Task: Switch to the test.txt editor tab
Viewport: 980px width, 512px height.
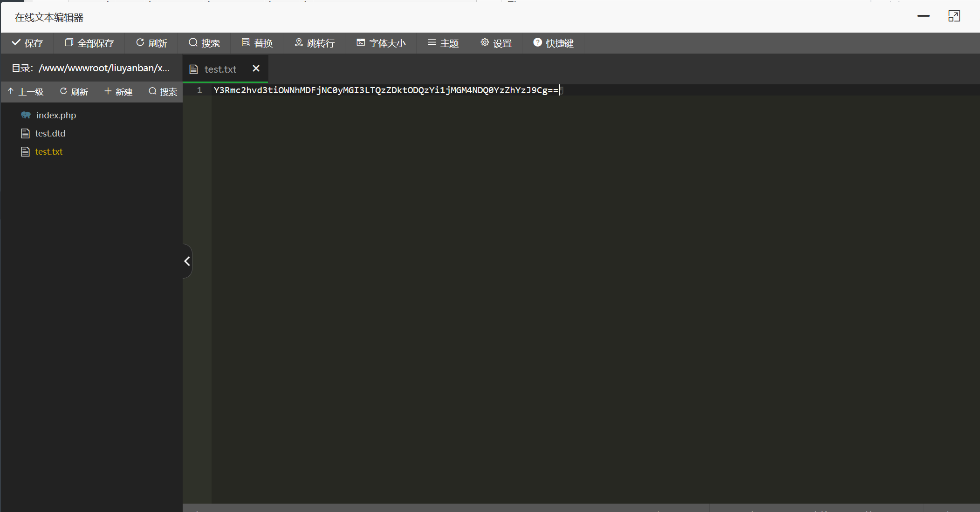Action: point(220,69)
